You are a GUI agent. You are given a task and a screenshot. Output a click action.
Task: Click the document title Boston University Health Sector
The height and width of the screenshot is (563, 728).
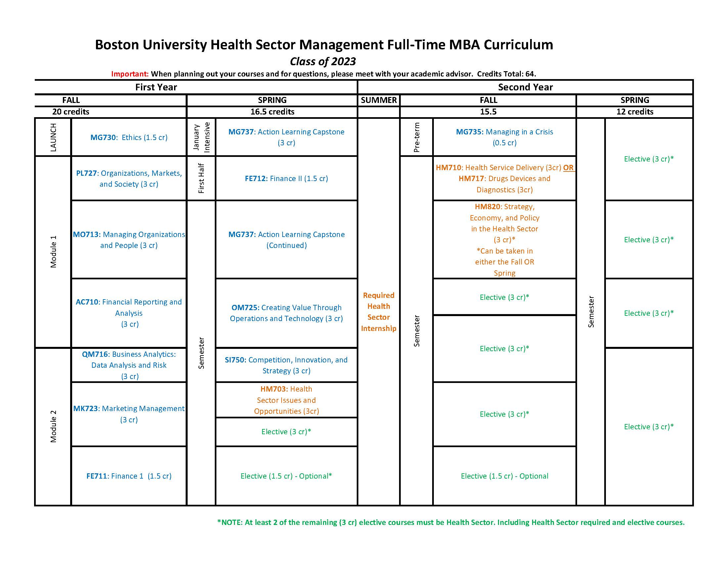click(x=324, y=45)
